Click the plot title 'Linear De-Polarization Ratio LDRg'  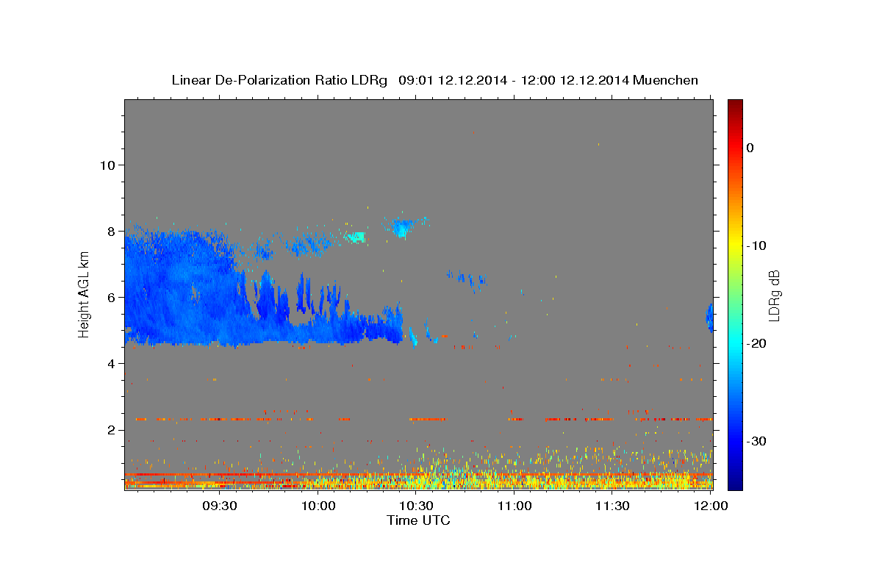279,80
